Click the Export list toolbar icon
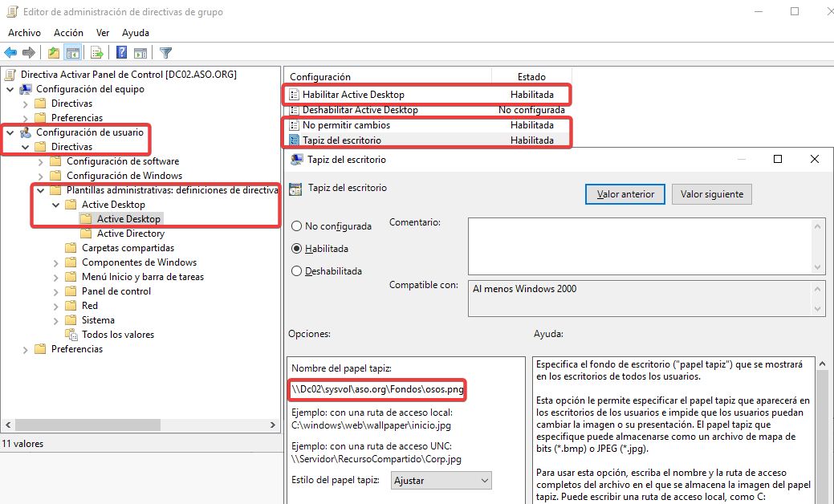This screenshot has width=834, height=504. point(97,53)
